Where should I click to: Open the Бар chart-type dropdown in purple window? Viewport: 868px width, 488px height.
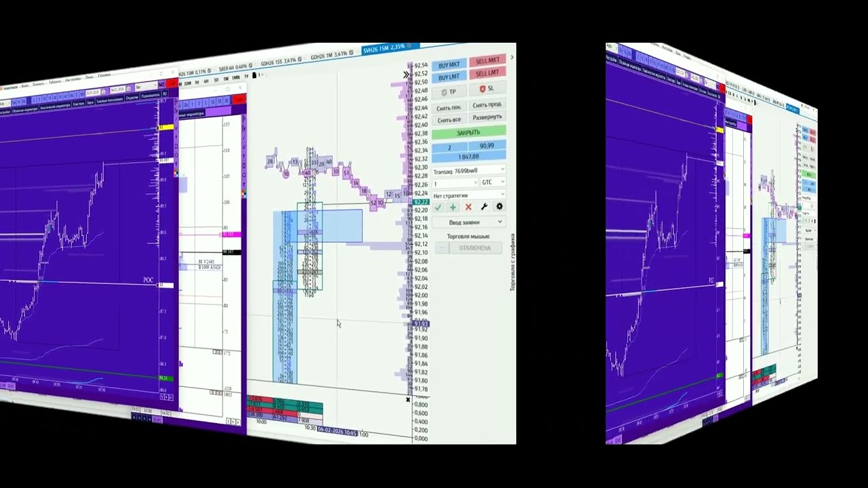146,87
